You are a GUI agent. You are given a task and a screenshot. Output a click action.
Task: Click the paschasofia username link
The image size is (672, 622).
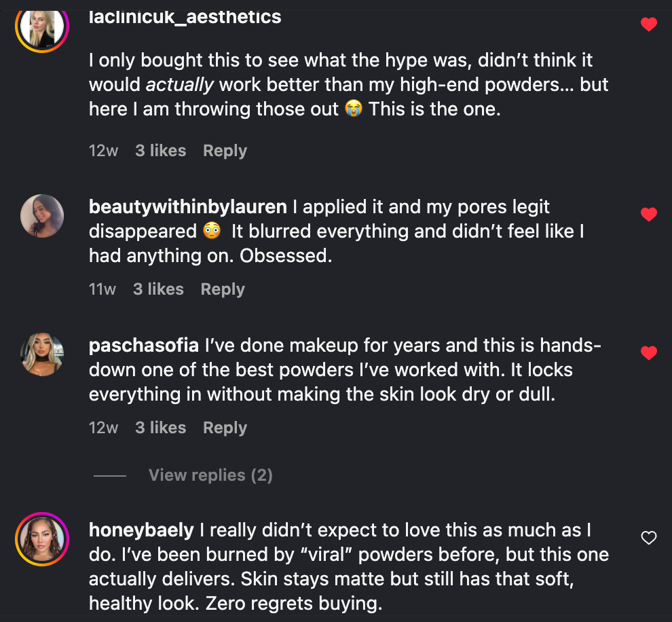145,345
